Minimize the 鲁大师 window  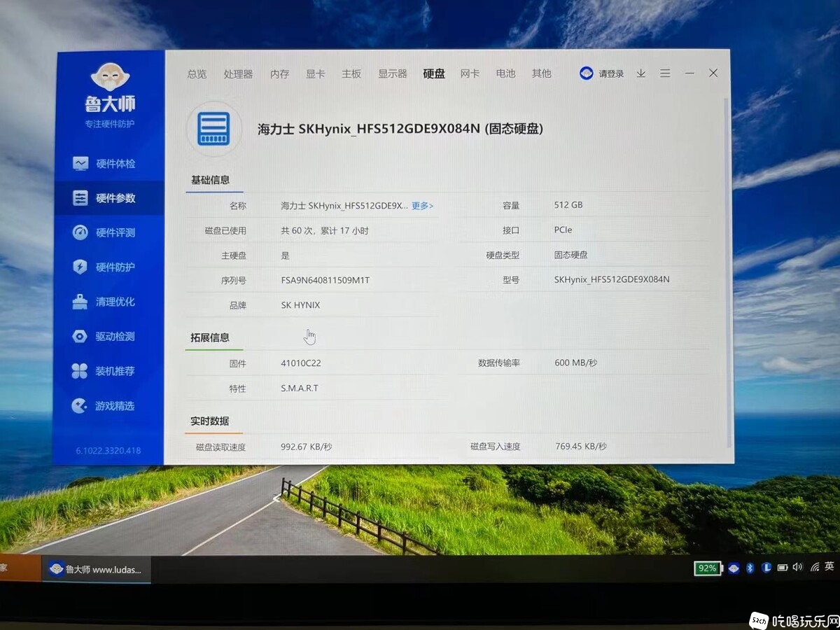click(689, 73)
